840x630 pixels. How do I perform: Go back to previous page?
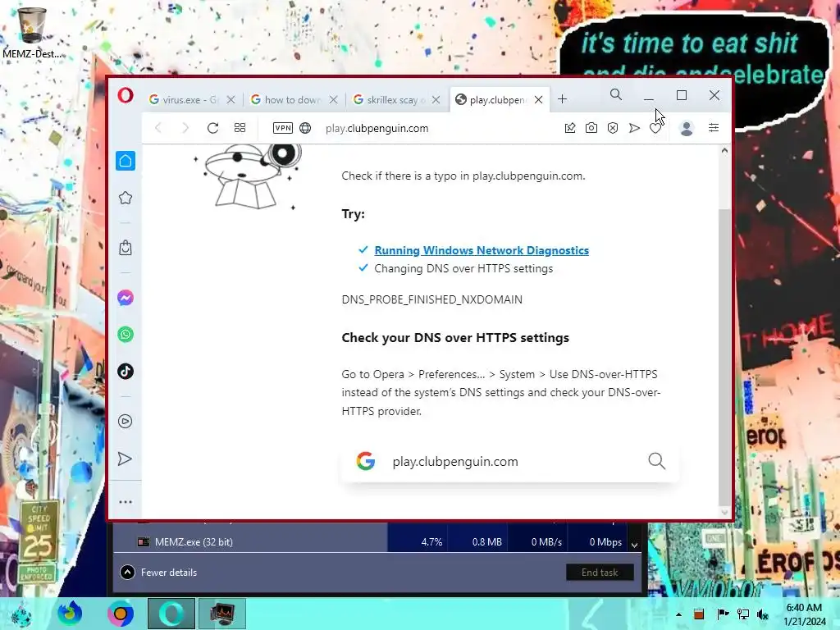pos(158,128)
